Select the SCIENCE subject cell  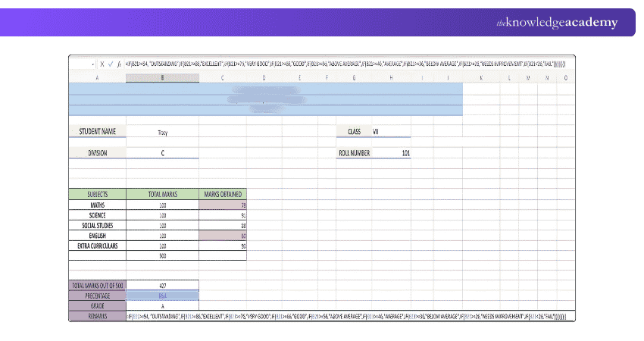coord(97,215)
